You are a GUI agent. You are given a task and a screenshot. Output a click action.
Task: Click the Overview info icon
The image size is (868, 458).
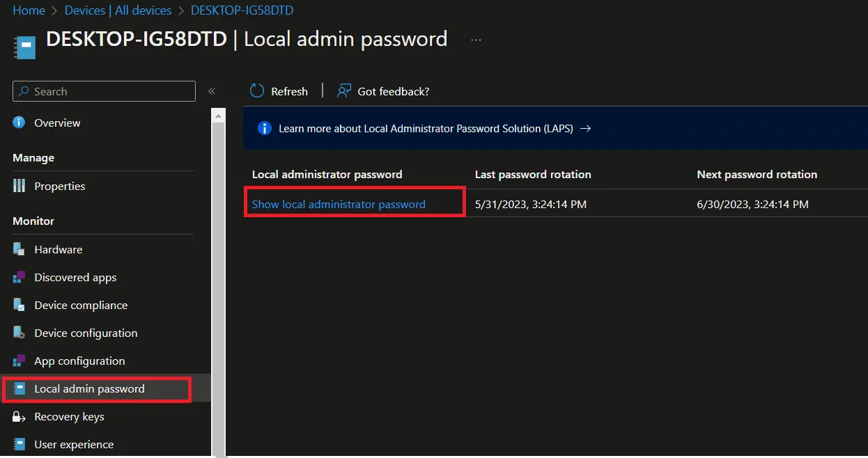click(x=20, y=123)
